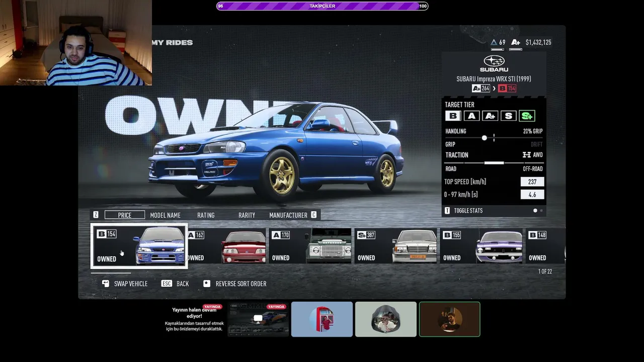The width and height of the screenshot is (644, 362).
Task: Select target tier A
Action: 471,116
